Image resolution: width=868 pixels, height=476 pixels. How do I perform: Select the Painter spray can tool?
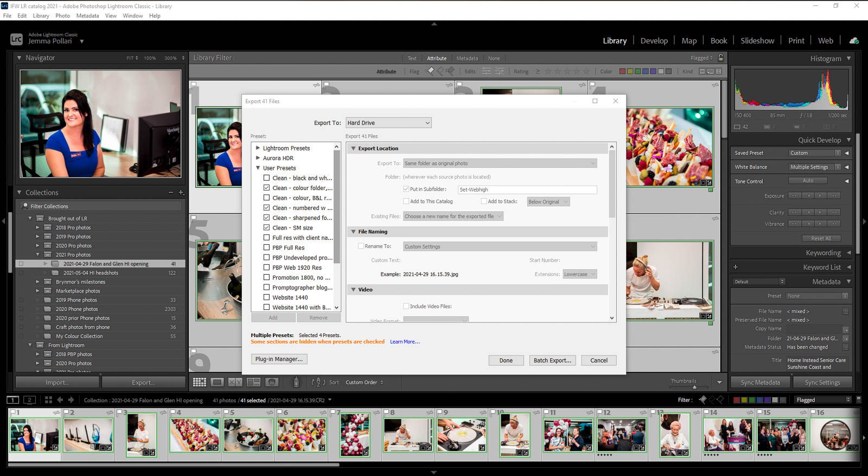pos(296,382)
